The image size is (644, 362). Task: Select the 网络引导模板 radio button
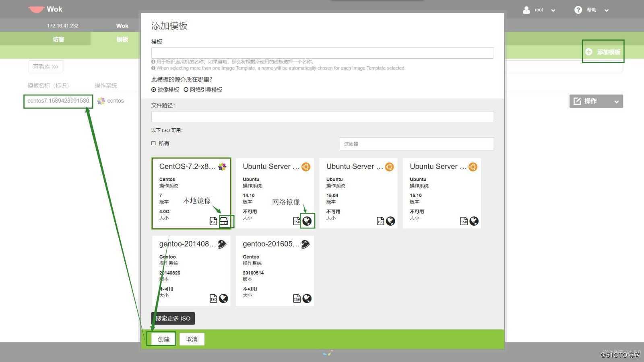tap(186, 90)
